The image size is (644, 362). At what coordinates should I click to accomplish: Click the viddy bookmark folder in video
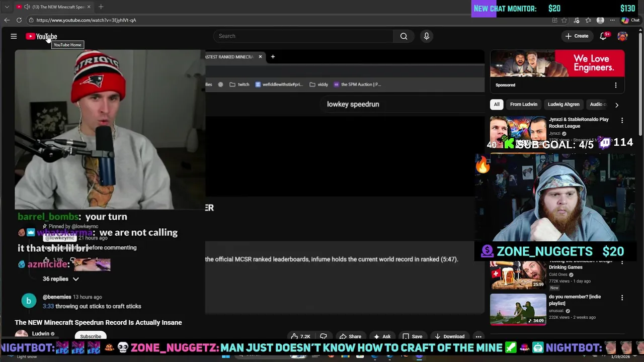[318, 84]
